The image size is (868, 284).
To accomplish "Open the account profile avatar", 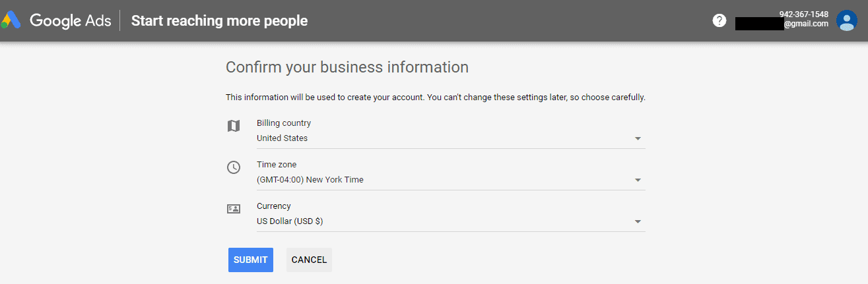I will [846, 20].
